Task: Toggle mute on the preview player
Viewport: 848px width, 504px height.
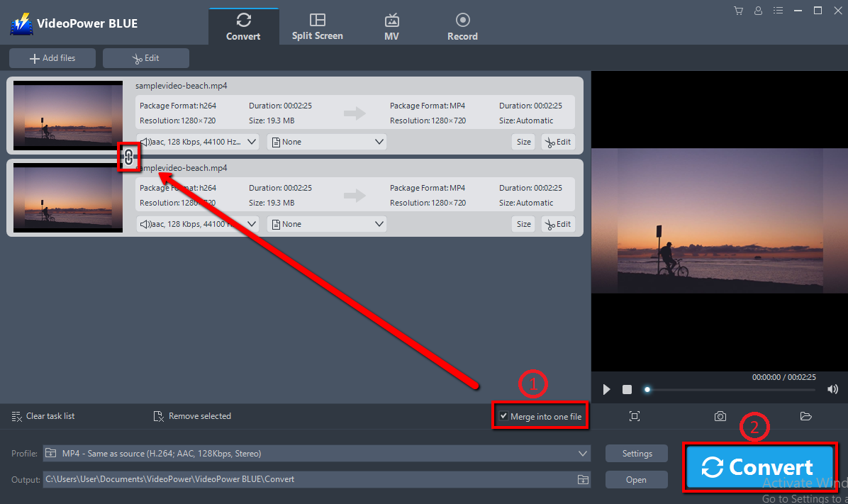Action: click(x=832, y=388)
